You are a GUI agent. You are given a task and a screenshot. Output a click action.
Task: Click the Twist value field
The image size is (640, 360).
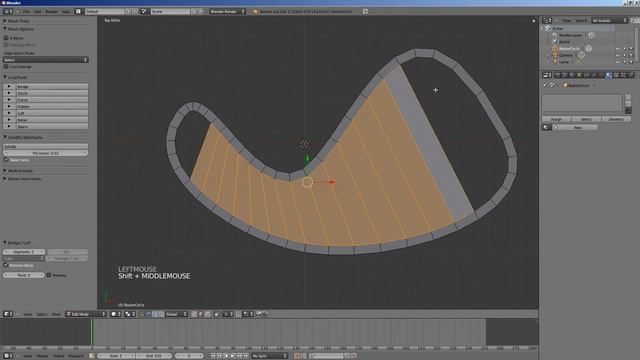click(x=24, y=275)
